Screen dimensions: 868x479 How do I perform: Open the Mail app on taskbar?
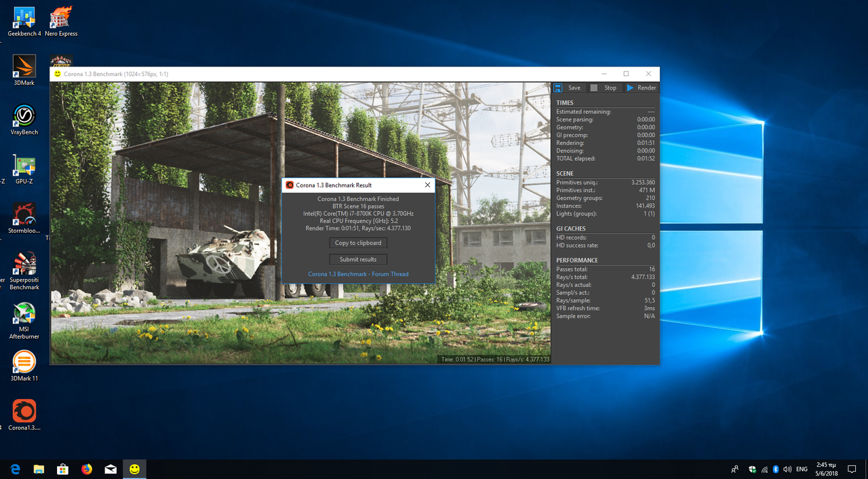111,469
